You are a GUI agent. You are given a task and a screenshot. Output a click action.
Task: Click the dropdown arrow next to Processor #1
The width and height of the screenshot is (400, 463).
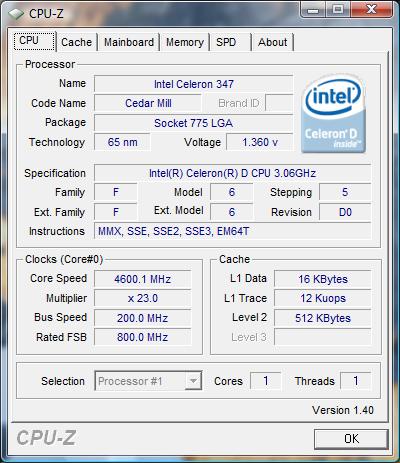193,381
